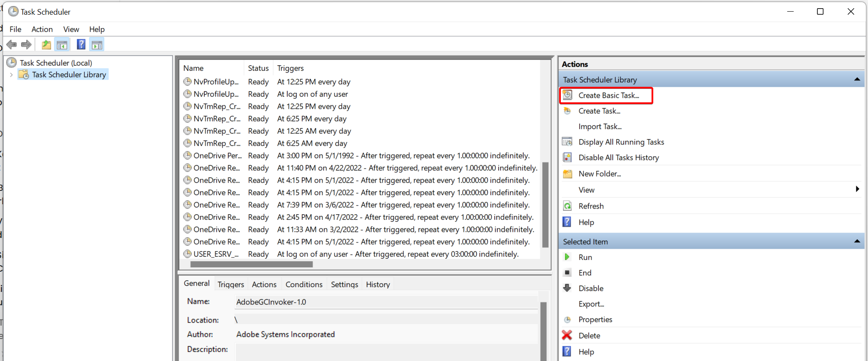868x361 pixels.
Task: Collapse the Selected Item actions section
Action: coord(857,241)
